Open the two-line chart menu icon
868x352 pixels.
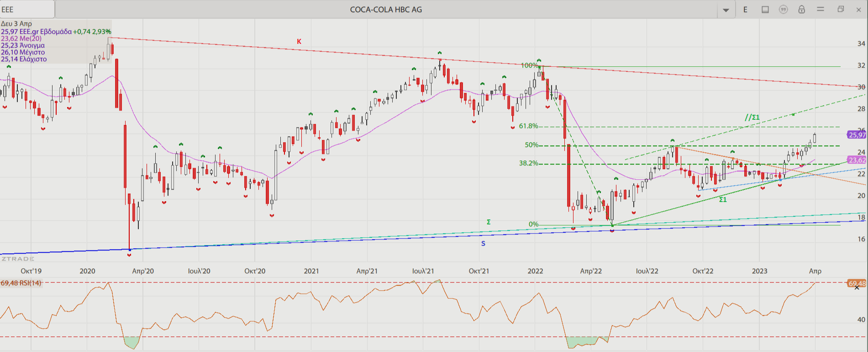click(821, 9)
